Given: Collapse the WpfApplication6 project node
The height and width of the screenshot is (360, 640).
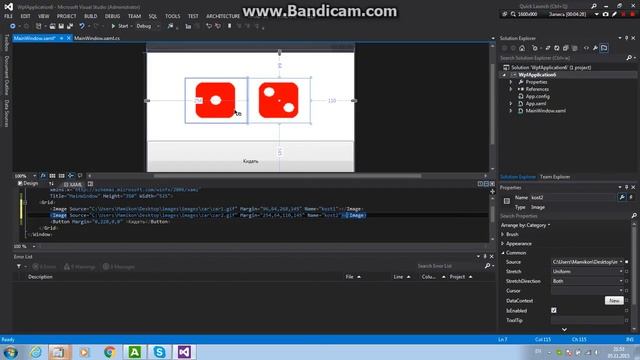Looking at the screenshot, I should 504,75.
